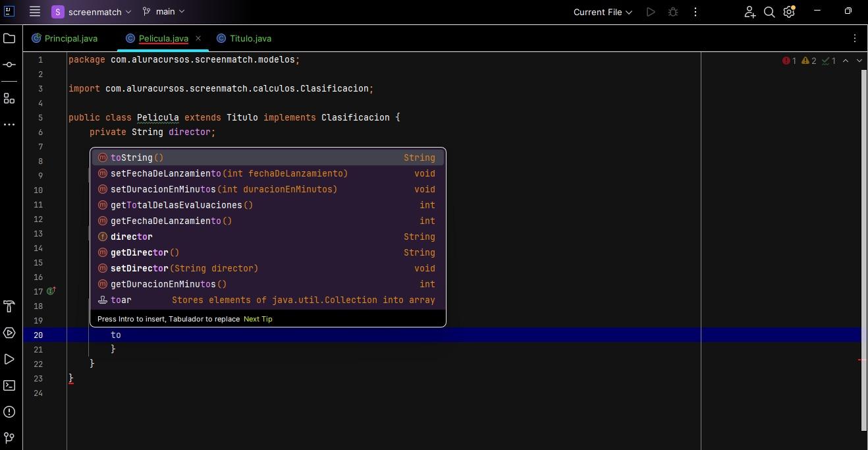868x450 pixels.
Task: Select toar postfix template suggestion
Action: (x=268, y=300)
